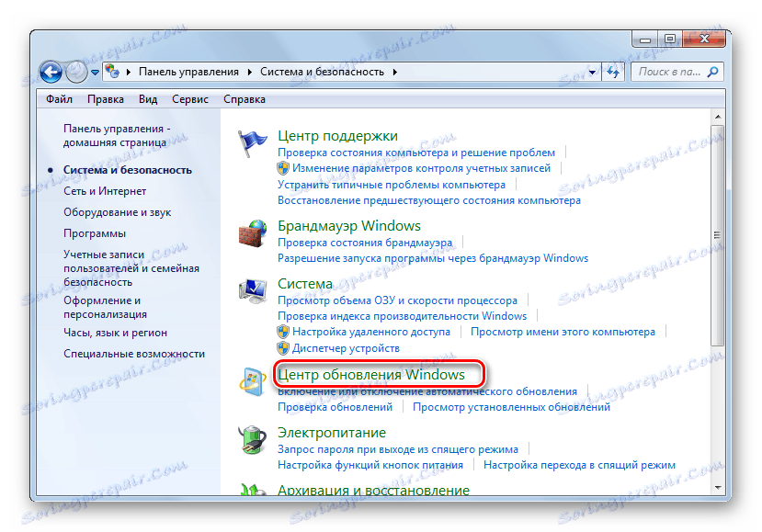The image size is (762, 532).
Task: Maximize the Control Panel window
Action: [x=670, y=39]
